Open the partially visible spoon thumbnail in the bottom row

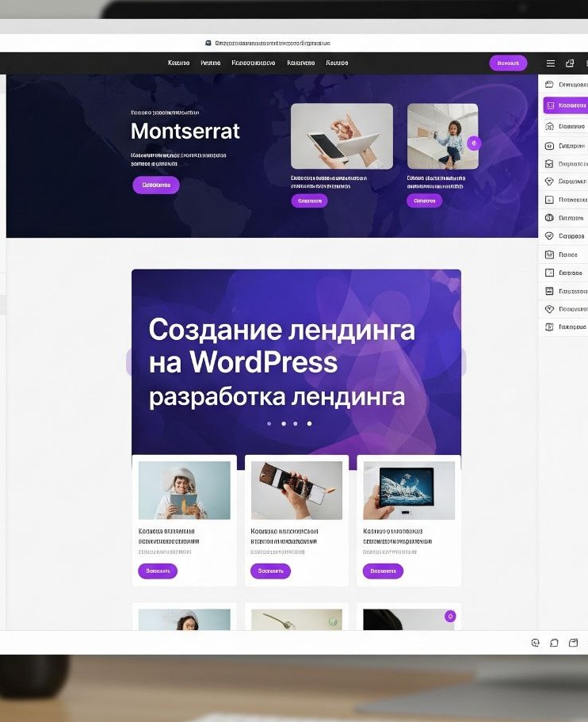point(296,619)
